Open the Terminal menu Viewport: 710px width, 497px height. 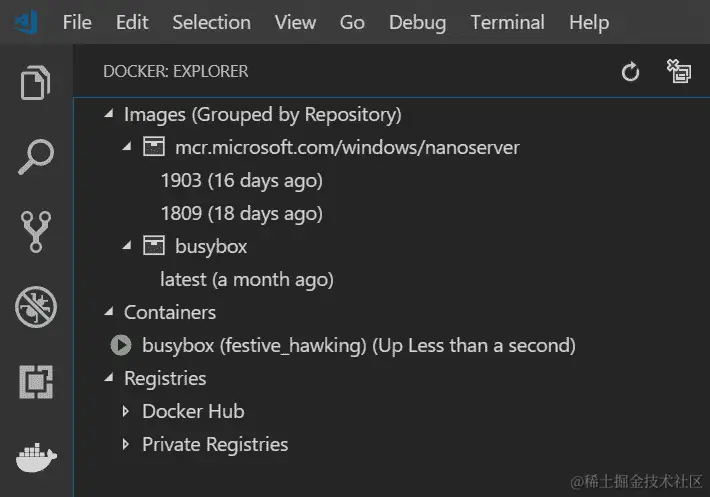[508, 22]
